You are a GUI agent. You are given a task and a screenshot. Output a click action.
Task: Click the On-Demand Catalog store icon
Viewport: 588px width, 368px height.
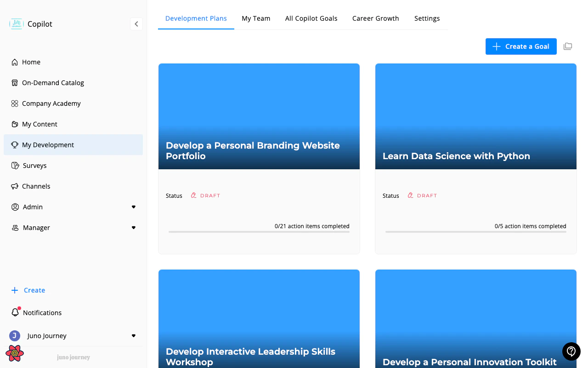[x=15, y=83]
